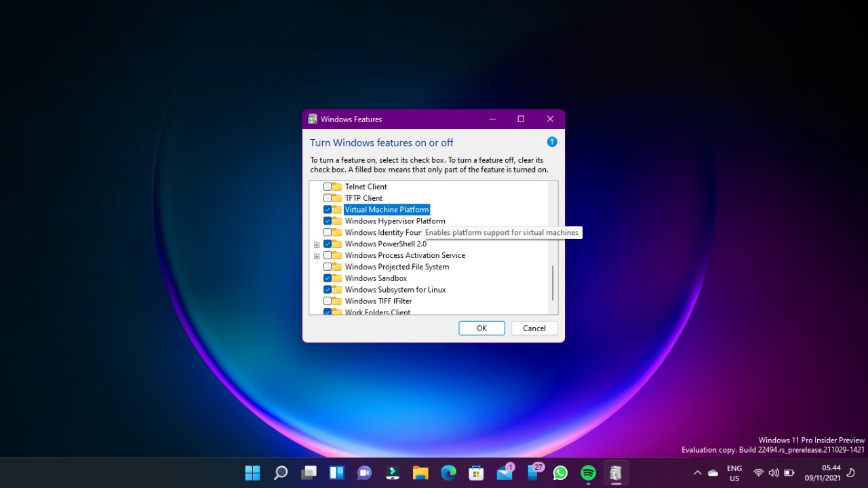Minimize the Windows Features window
868x488 pixels.
click(492, 119)
